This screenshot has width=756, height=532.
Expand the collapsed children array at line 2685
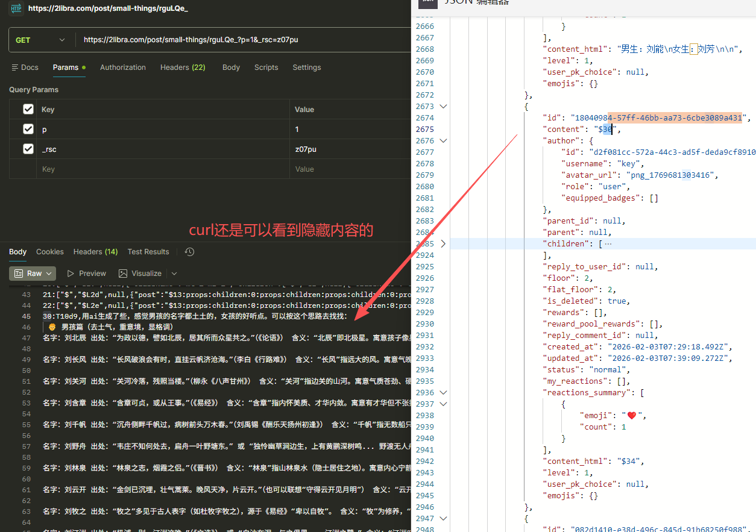click(444, 244)
